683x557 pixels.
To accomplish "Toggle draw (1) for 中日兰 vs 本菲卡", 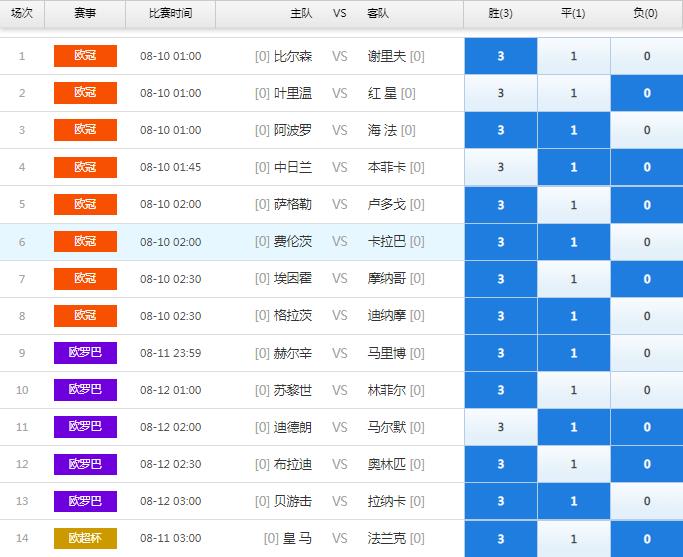I will tap(574, 167).
